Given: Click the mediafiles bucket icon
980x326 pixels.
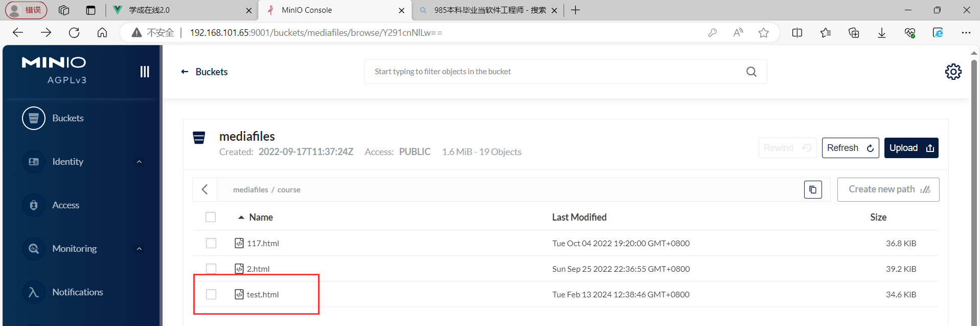Looking at the screenshot, I should click(199, 138).
